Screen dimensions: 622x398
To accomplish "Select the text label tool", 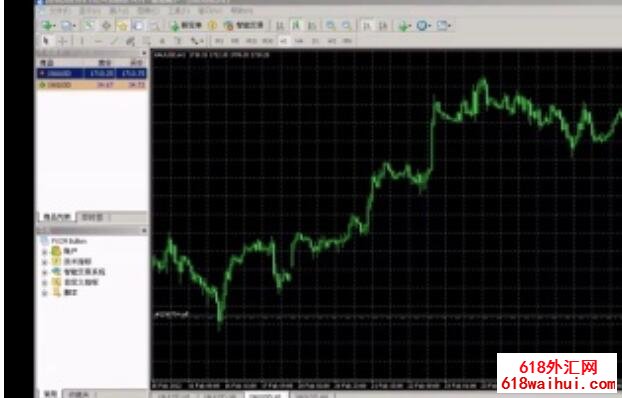I will pyautogui.click(x=179, y=41).
